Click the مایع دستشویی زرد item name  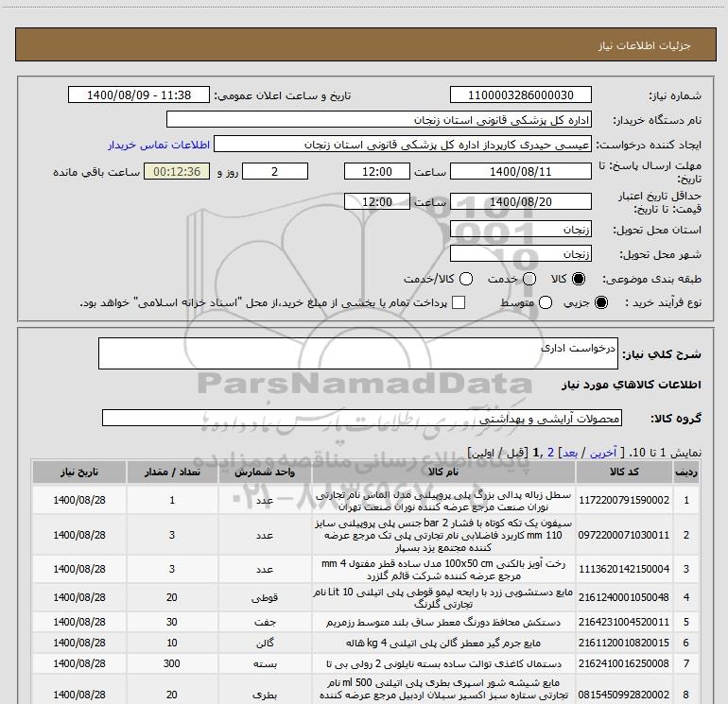pyautogui.click(x=443, y=598)
